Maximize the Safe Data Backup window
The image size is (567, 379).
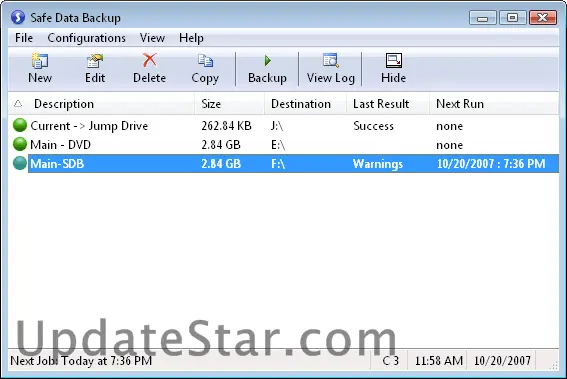click(512, 17)
